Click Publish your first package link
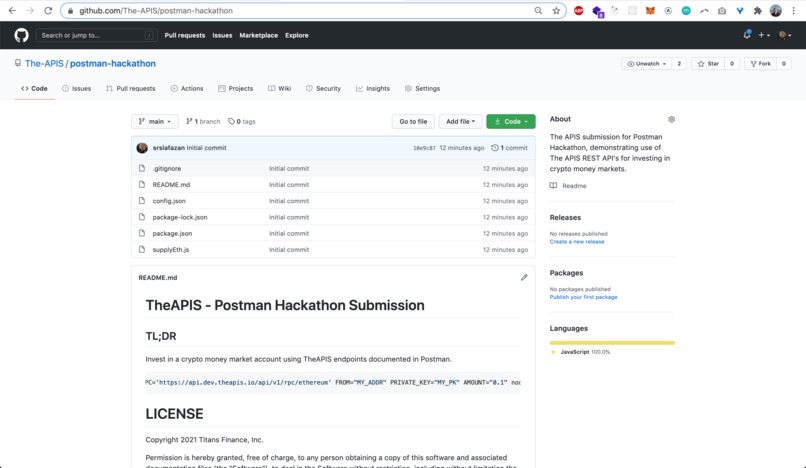 [583, 297]
